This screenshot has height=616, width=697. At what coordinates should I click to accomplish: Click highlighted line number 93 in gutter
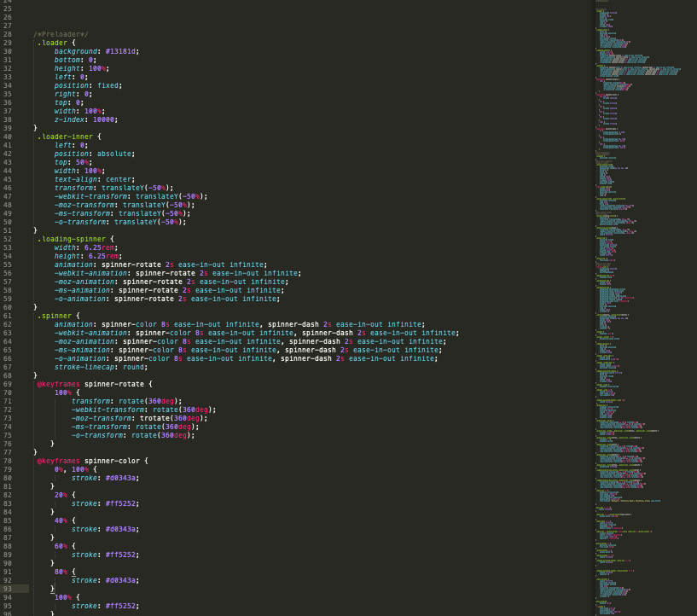pos(8,589)
